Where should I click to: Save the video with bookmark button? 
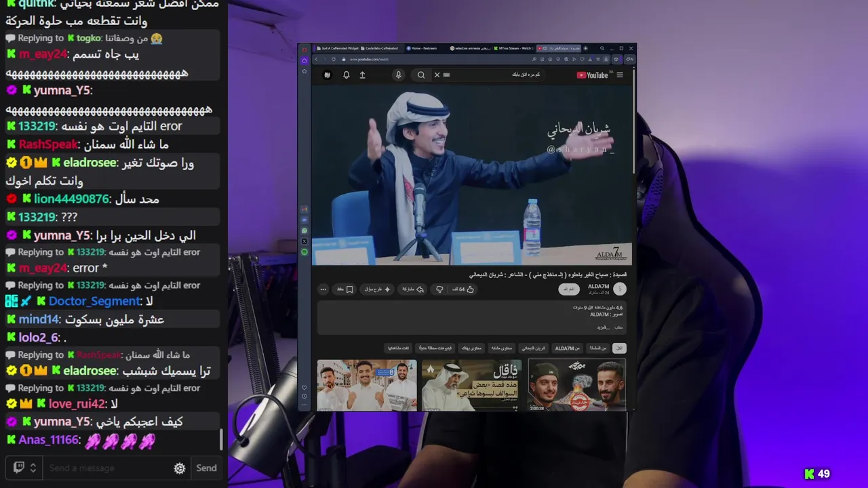[x=344, y=289]
